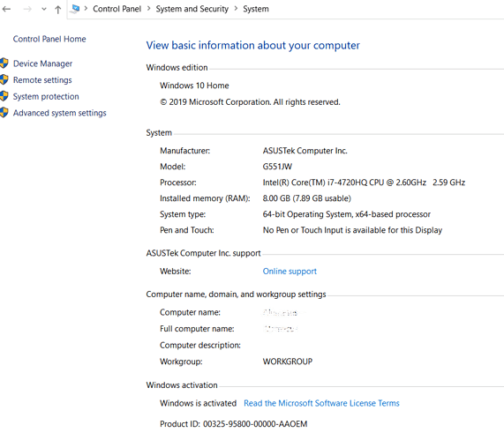Open Remote settings link
The image size is (504, 440).
pos(42,80)
